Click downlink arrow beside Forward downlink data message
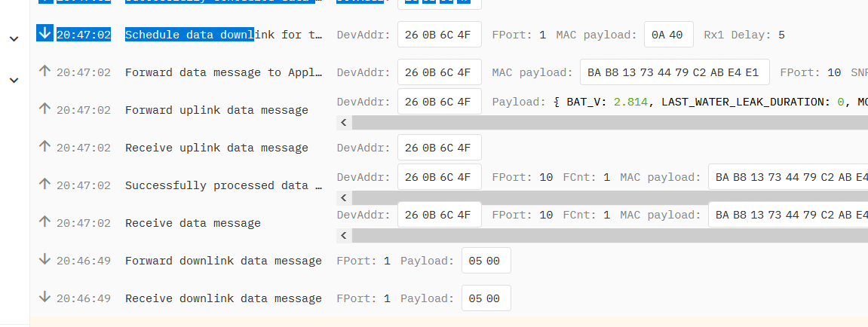The height and width of the screenshot is (327, 868). 44,259
